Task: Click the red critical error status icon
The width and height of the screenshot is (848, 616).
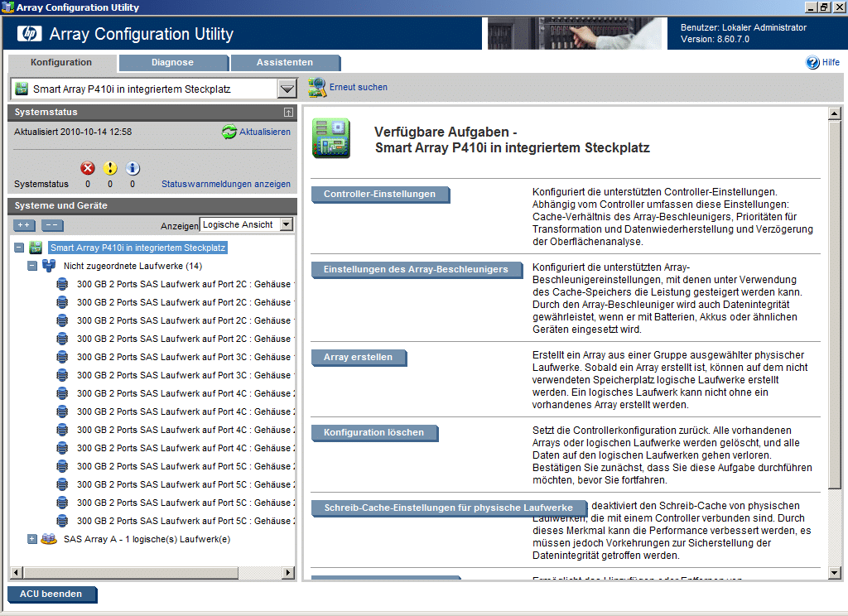Action: click(88, 168)
